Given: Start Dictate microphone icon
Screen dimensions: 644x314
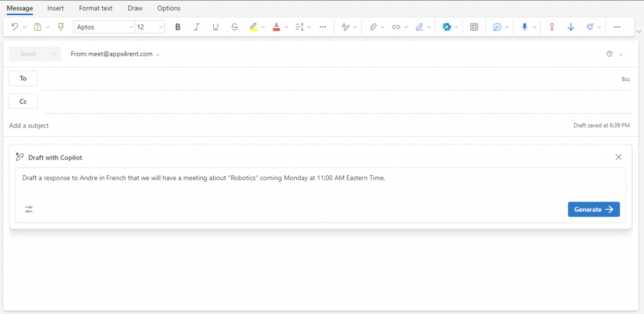Looking at the screenshot, I should pyautogui.click(x=525, y=27).
